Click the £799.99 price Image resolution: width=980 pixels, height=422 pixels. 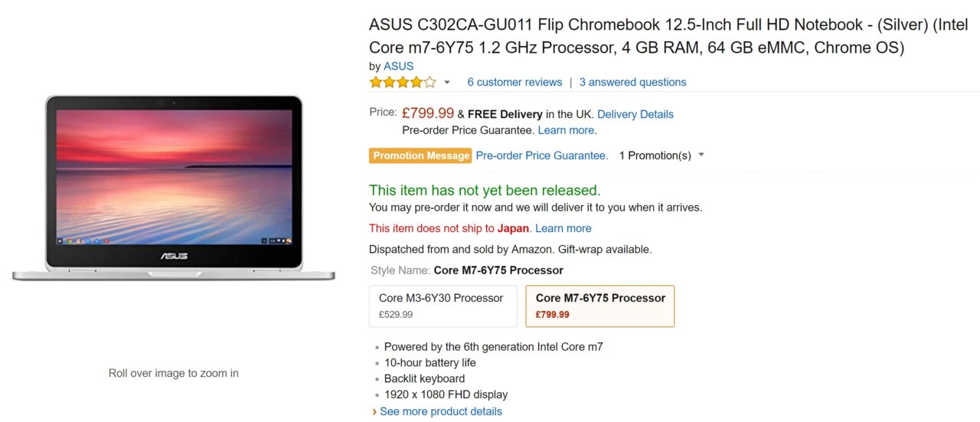pos(427,113)
